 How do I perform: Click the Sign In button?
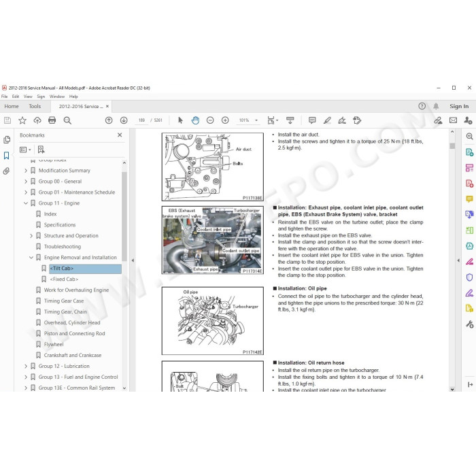(459, 106)
